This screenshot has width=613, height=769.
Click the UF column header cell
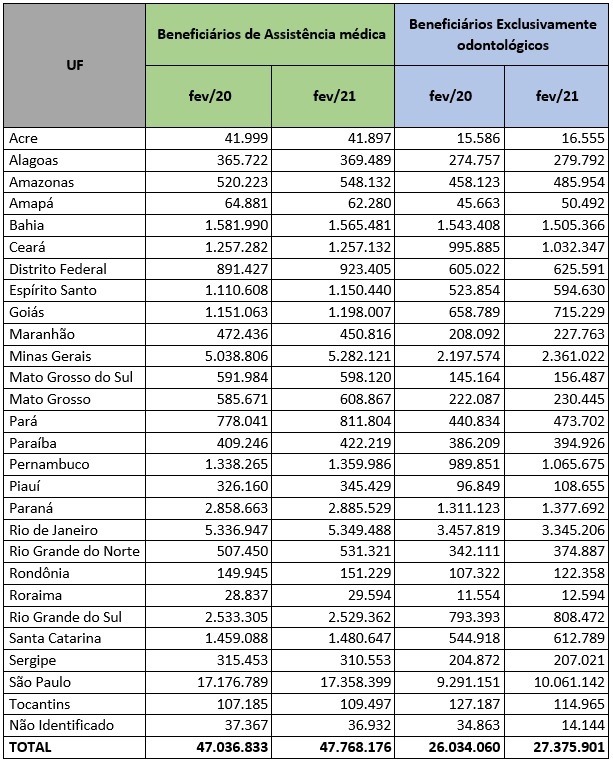click(x=75, y=66)
